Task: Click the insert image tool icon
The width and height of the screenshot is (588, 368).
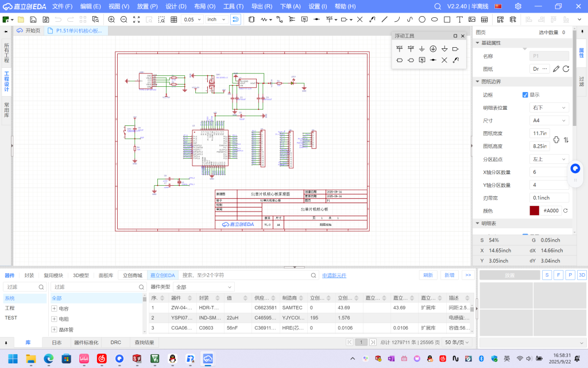Action: [472, 20]
